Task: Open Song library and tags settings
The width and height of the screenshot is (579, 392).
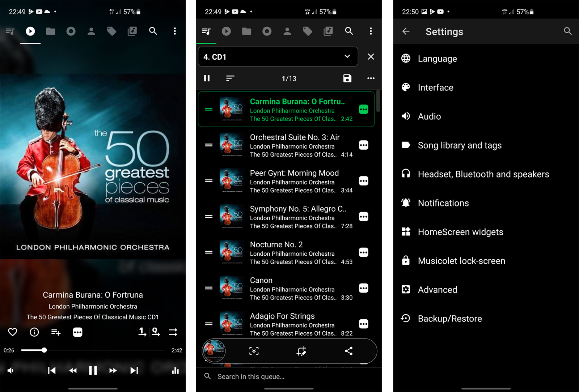Action: 486,145
